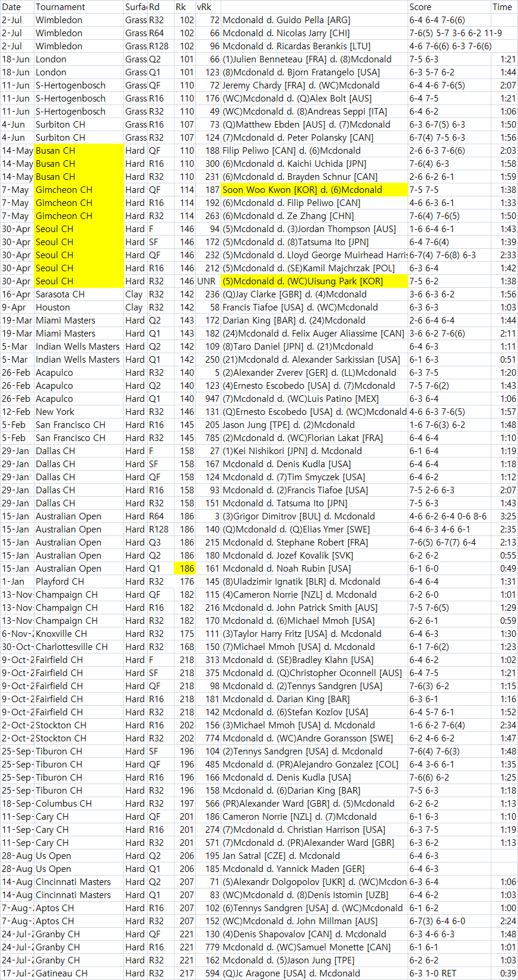Select the Jay Clarke match cell
Image resolution: width=518 pixels, height=980 pixels.
pos(314,294)
